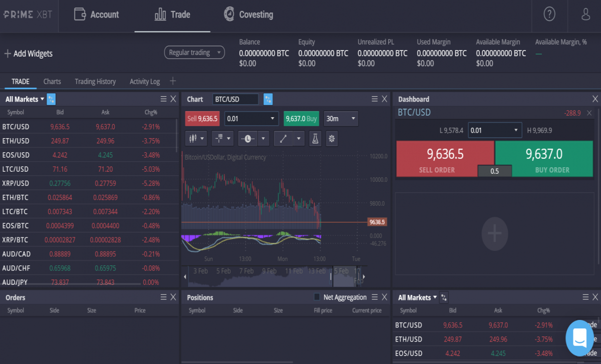Screen dimensions: 601x364
Task: Go to the Account section
Action: (x=97, y=15)
